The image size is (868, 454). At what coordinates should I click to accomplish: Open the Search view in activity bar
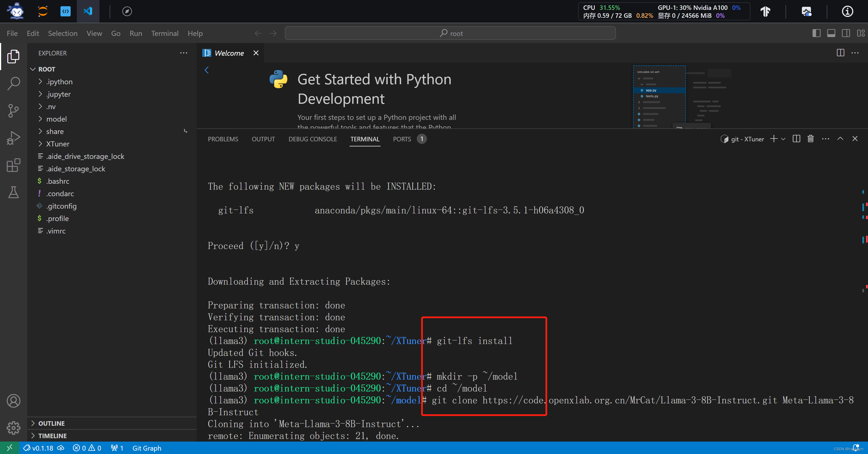click(14, 83)
